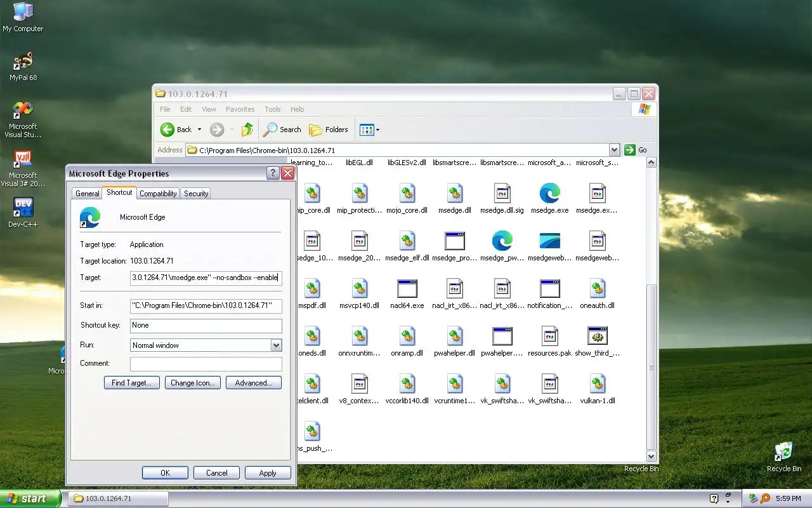Click the Go button beside address bar

point(636,150)
